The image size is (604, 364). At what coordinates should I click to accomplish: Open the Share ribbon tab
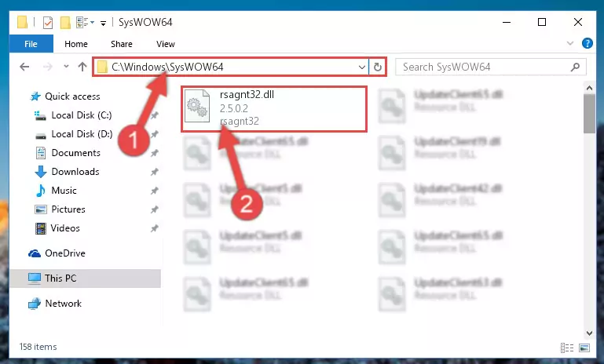point(121,44)
